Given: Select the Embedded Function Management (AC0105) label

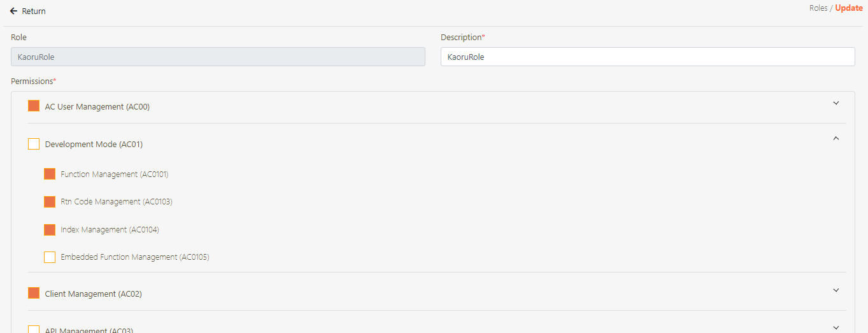Looking at the screenshot, I should (135, 257).
